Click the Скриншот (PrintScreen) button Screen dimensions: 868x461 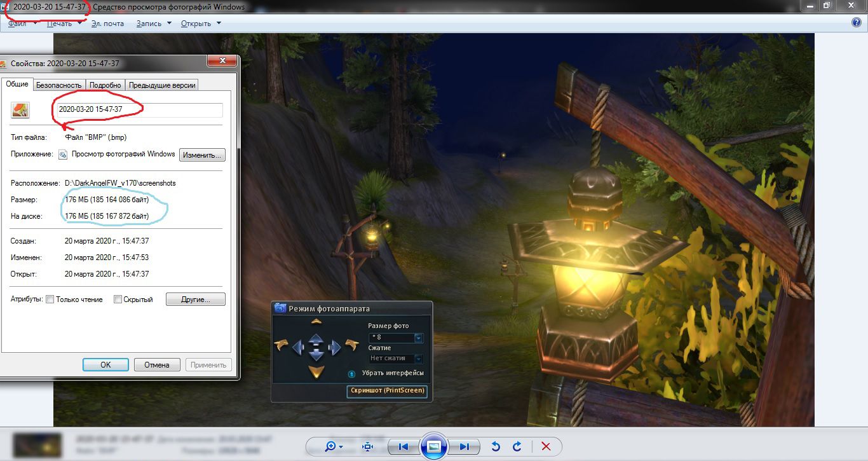388,390
